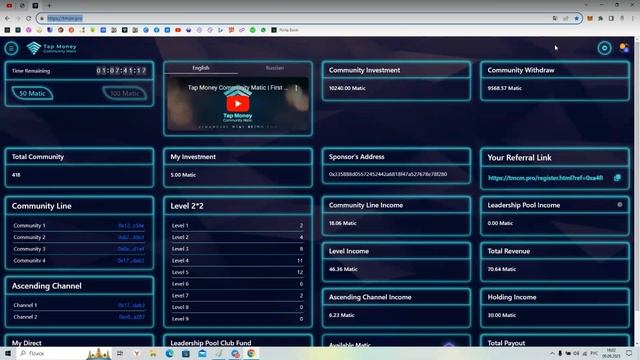Open the Channel 2 address link
Viewport: 640px width, 360px height.
click(x=132, y=317)
